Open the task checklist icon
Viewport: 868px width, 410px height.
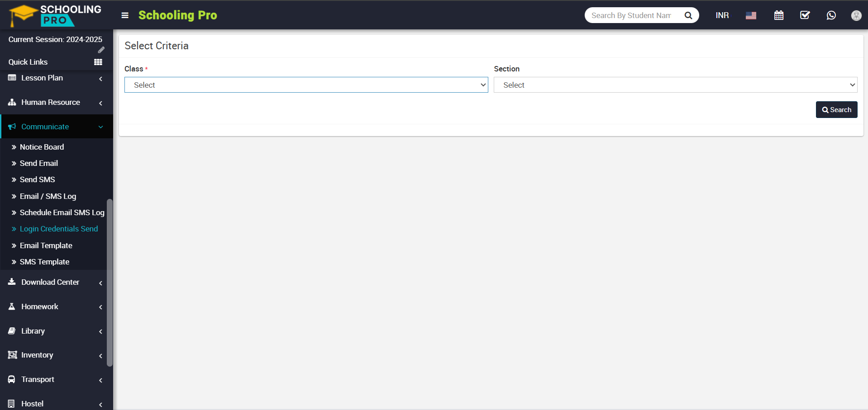(805, 15)
